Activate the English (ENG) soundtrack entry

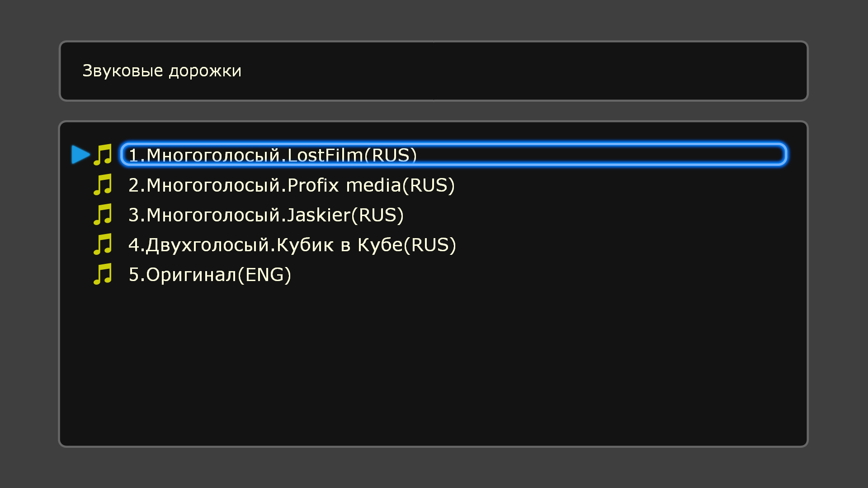pos(210,275)
